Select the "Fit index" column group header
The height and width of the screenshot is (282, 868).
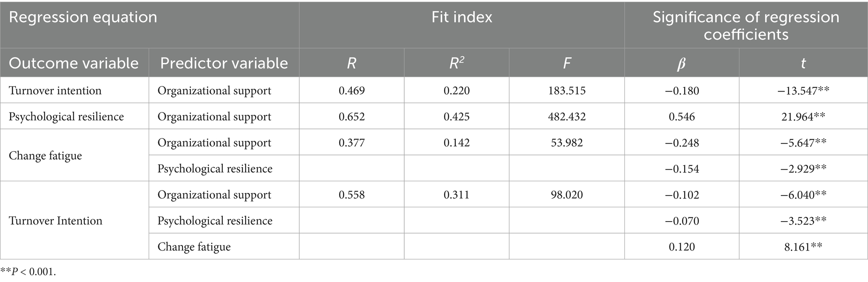click(462, 18)
